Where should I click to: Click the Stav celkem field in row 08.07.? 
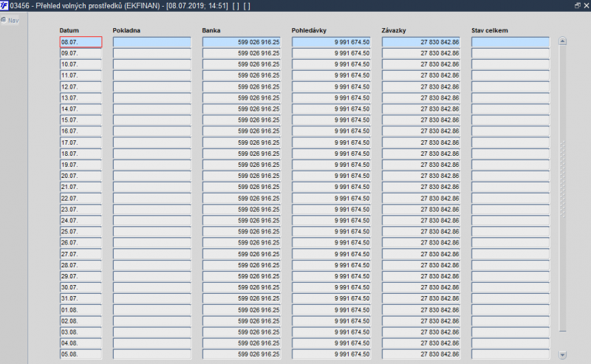tap(510, 42)
